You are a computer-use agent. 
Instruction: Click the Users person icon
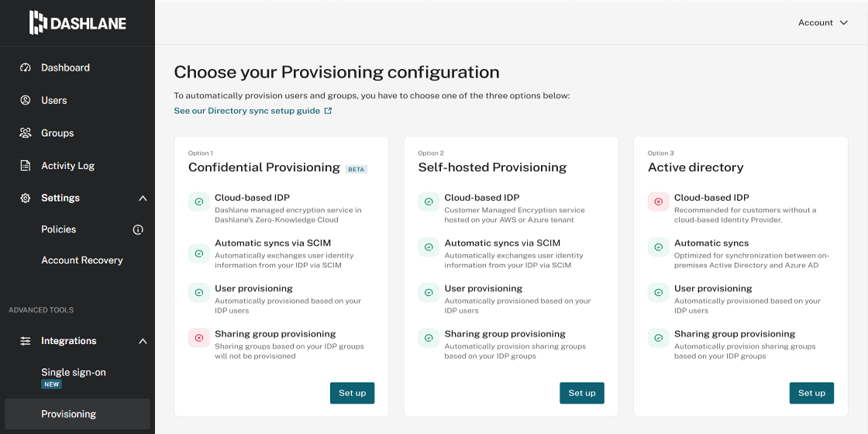click(x=26, y=100)
